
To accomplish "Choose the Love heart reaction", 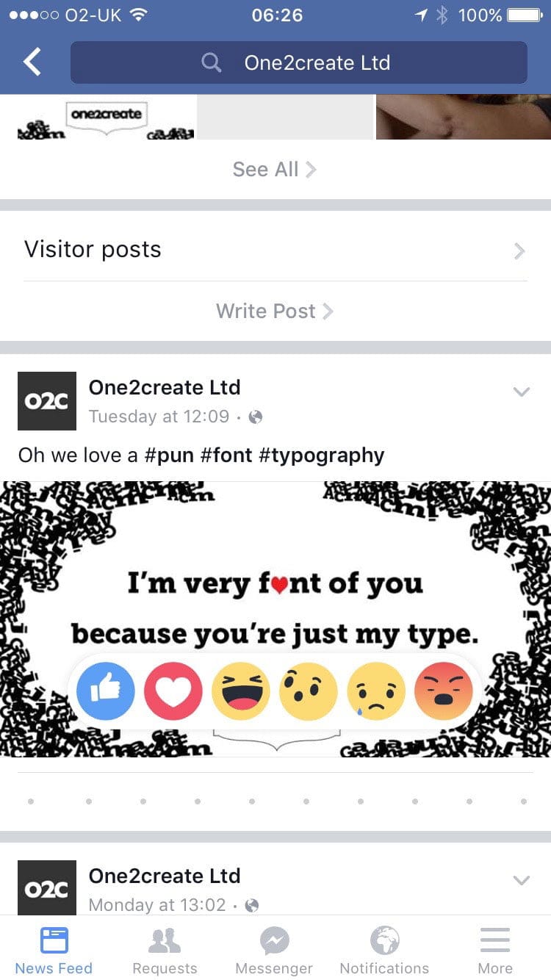I will click(x=173, y=691).
